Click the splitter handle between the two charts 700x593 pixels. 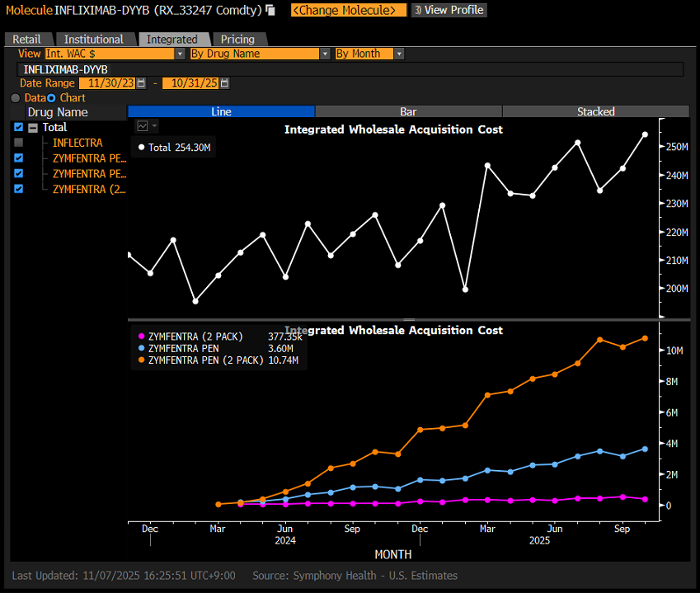tap(409, 320)
